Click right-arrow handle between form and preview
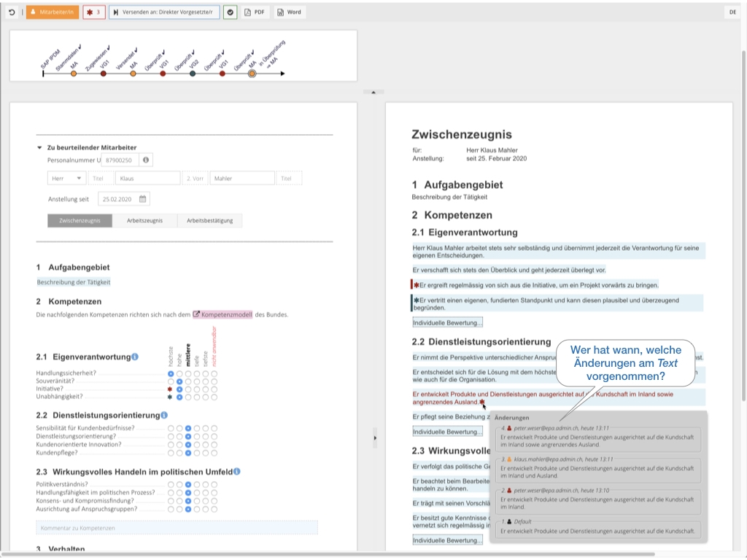Image resolution: width=747 pixels, height=560 pixels. [x=375, y=438]
